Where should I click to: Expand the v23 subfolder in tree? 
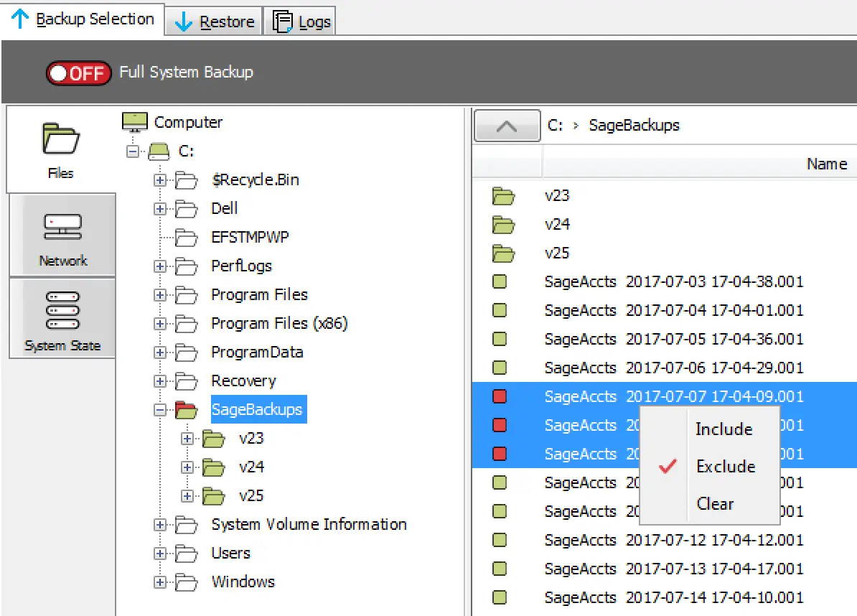(x=187, y=439)
